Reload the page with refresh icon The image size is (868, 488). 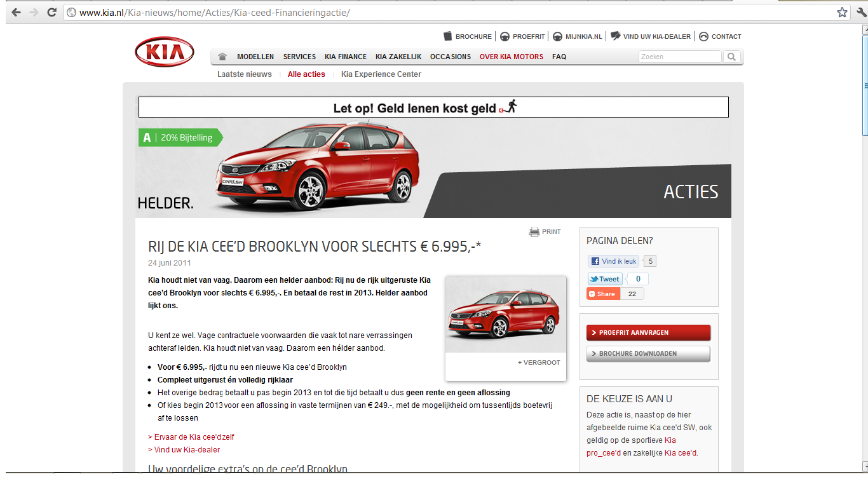click(52, 12)
